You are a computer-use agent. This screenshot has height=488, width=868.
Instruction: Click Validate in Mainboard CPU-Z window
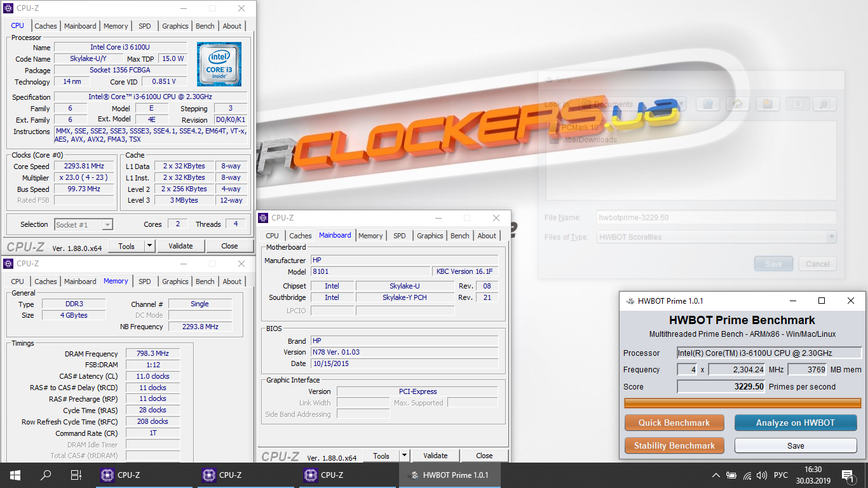(435, 456)
